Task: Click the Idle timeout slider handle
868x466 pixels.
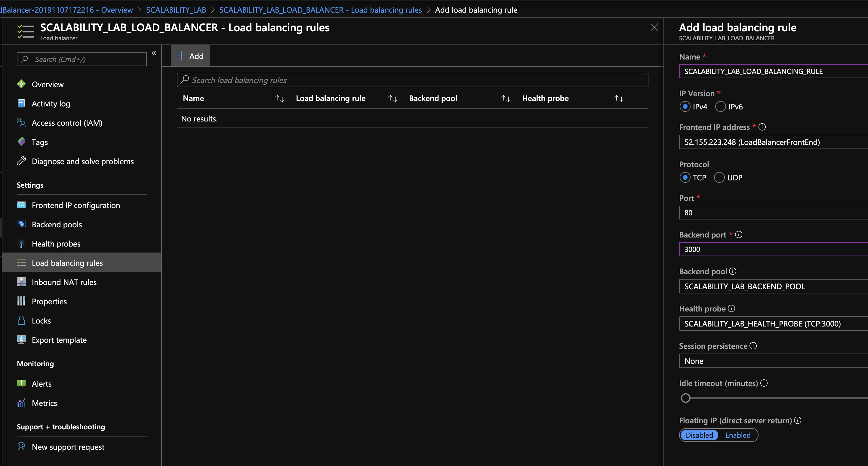Action: 685,398
